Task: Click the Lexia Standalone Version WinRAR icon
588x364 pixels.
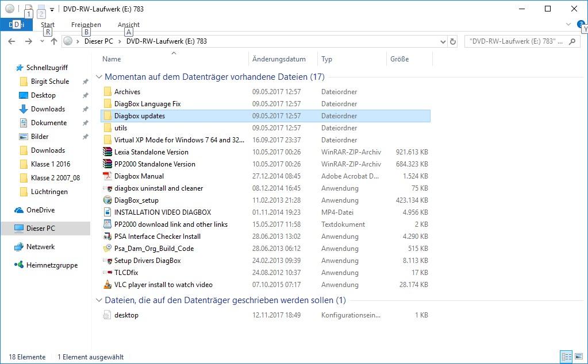Action: pyautogui.click(x=107, y=152)
